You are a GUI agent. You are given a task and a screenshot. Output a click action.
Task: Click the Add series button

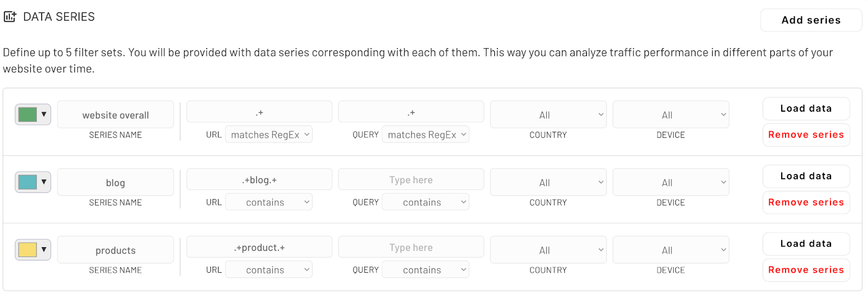click(x=810, y=20)
